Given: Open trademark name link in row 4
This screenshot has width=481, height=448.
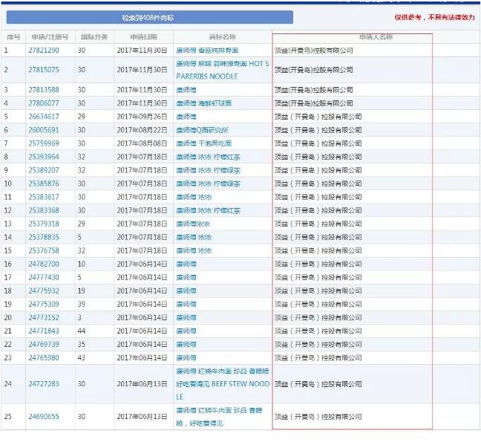Looking at the screenshot, I should pyautogui.click(x=203, y=103).
